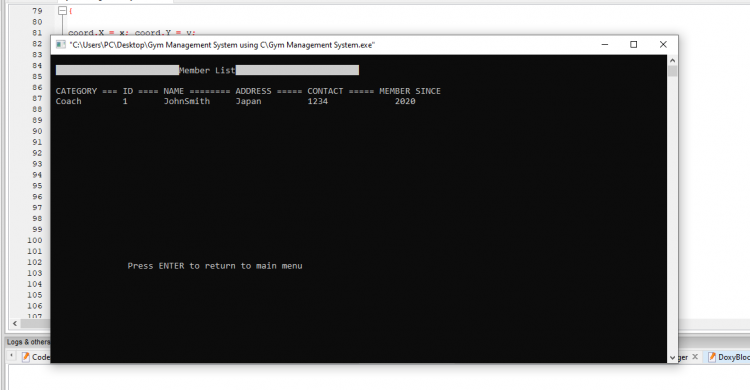Click the console window's title bar icon
The width and height of the screenshot is (750, 390).
[61, 45]
